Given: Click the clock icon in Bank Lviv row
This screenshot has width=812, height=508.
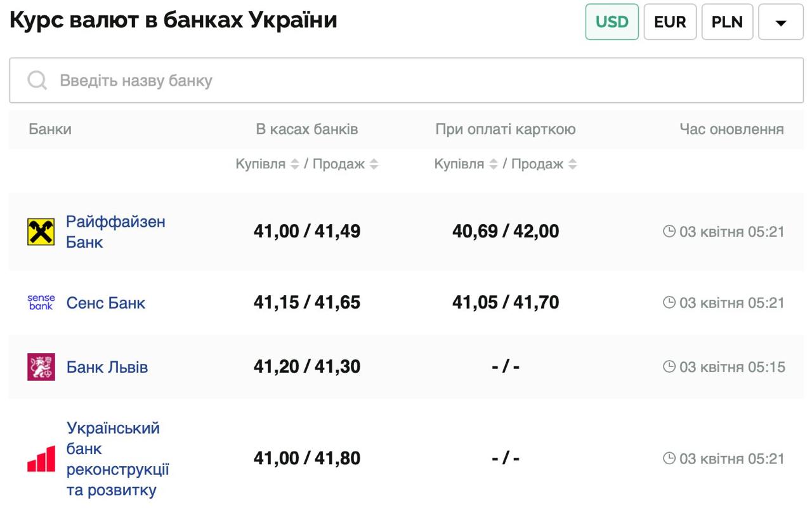Looking at the screenshot, I should click(669, 366).
